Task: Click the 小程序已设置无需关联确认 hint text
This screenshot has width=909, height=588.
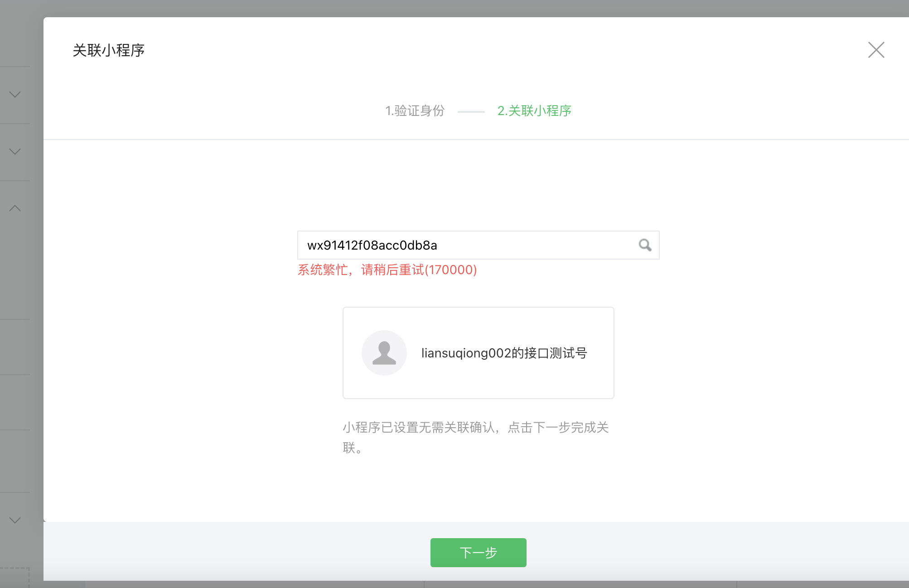Action: (x=475, y=428)
